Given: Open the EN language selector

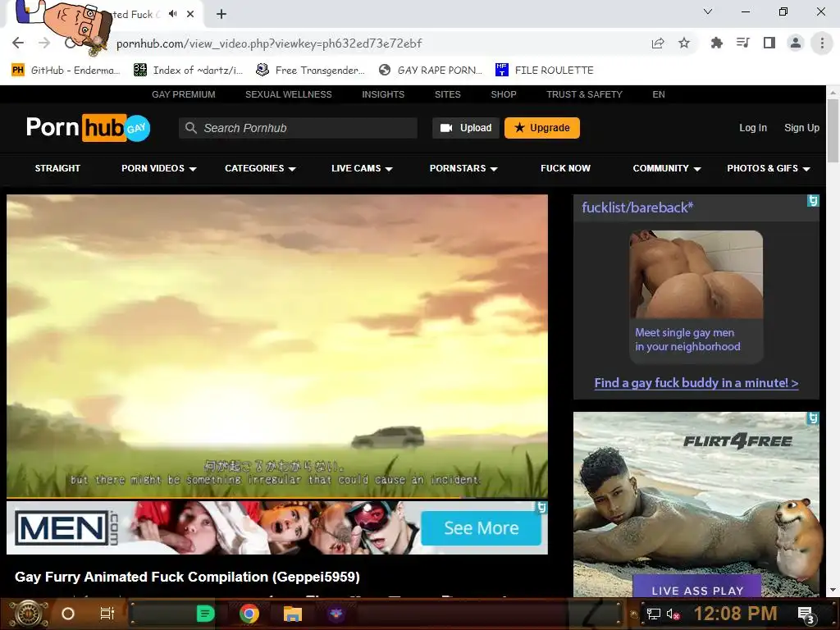Looking at the screenshot, I should (x=659, y=94).
